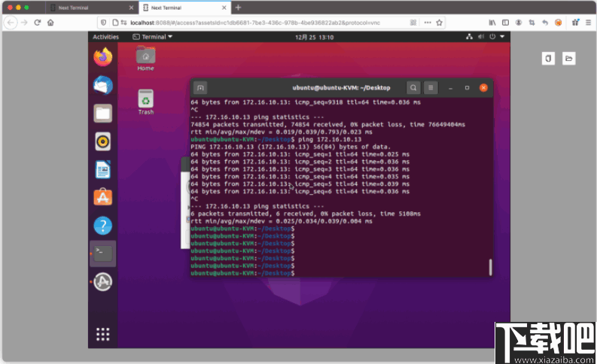Open the QR code icon in the address bar

tap(413, 23)
